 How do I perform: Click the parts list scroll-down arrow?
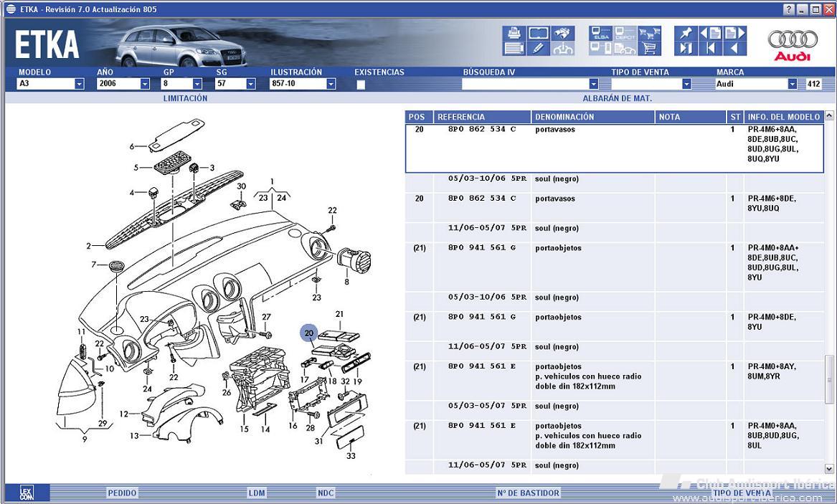[829, 469]
